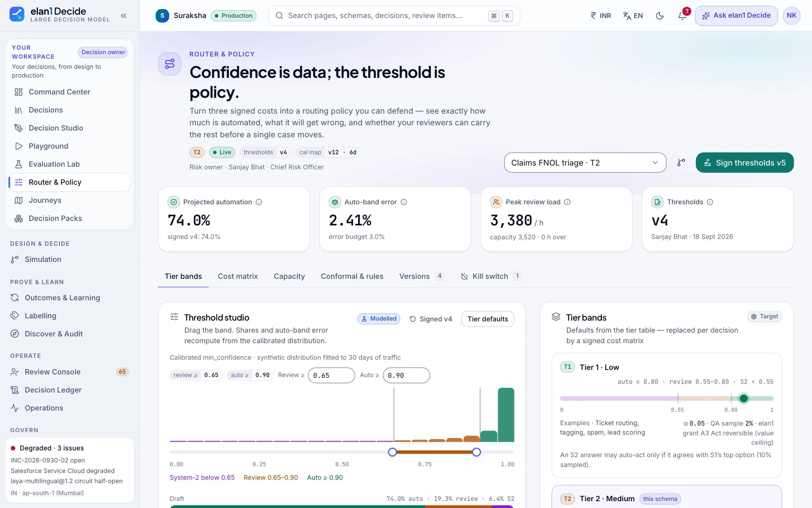Viewport: 812px width, 508px height.
Task: Open Decision Packs in sidebar
Action: (70, 218)
